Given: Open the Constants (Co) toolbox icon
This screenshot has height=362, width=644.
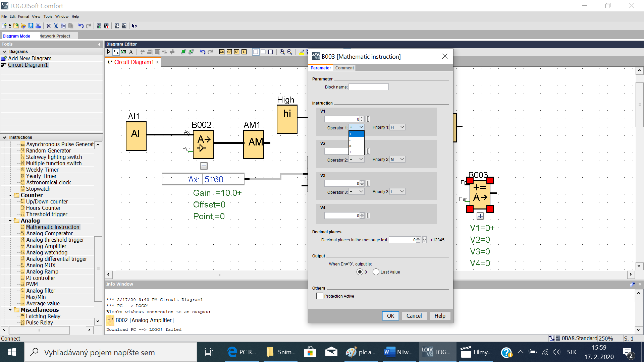Looking at the screenshot, I should coord(222,52).
